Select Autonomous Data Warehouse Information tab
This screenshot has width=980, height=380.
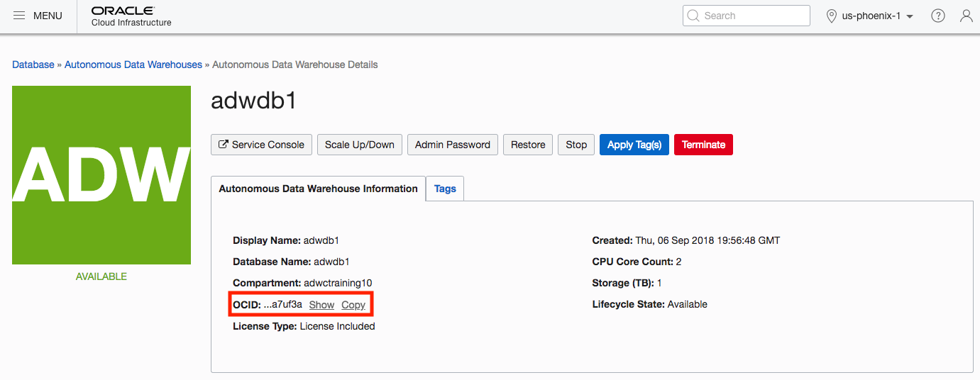point(318,189)
